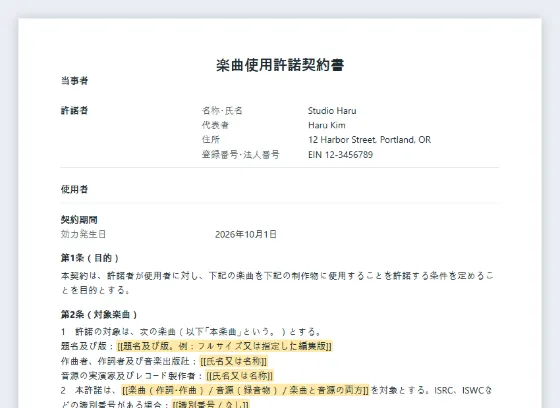This screenshot has height=408, width=560.
Task: Click the placeholder 楽曲（作詞·作曲）／音源（録音物）
Action: click(245, 390)
